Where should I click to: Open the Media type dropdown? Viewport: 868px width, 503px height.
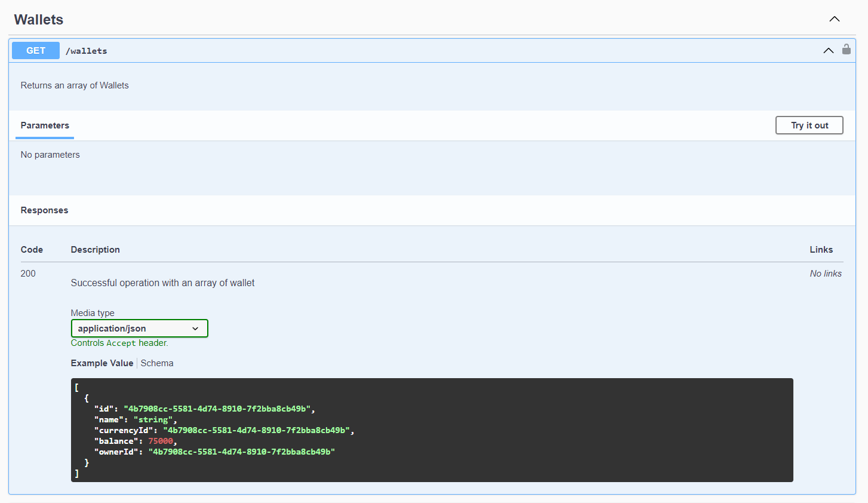[x=139, y=328]
